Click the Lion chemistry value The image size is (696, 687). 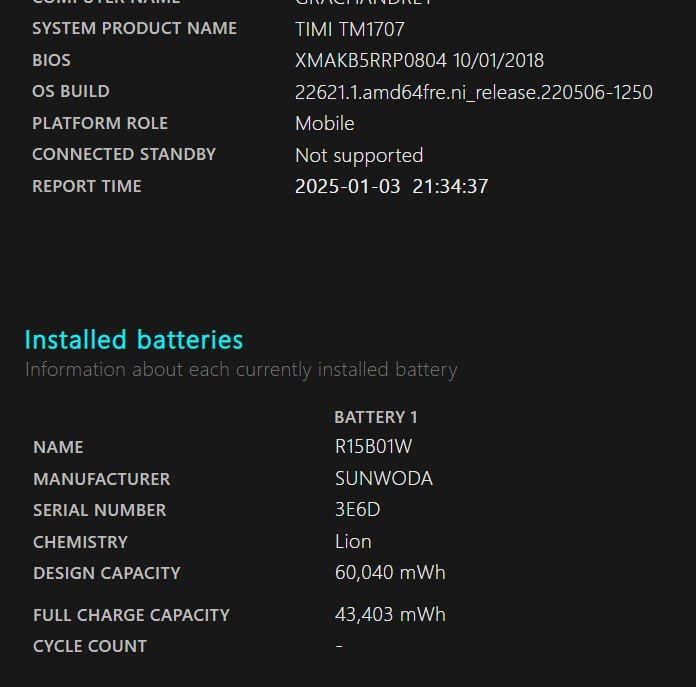point(353,542)
